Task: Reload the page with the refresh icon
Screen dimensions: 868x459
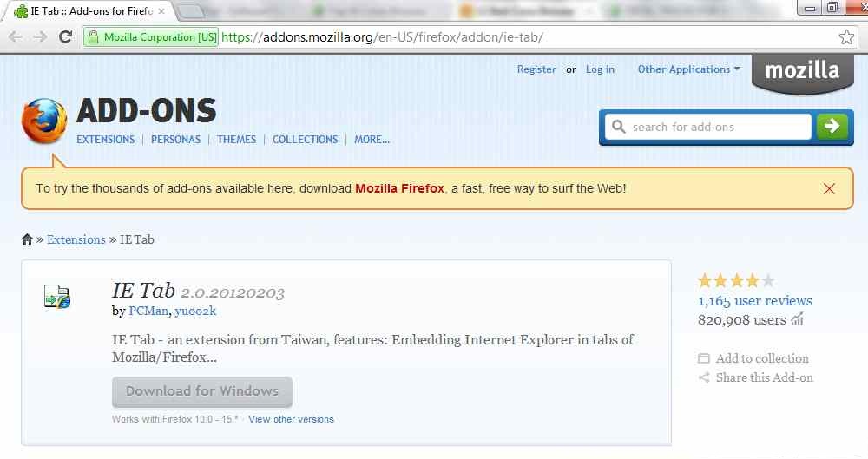Action: [x=65, y=37]
